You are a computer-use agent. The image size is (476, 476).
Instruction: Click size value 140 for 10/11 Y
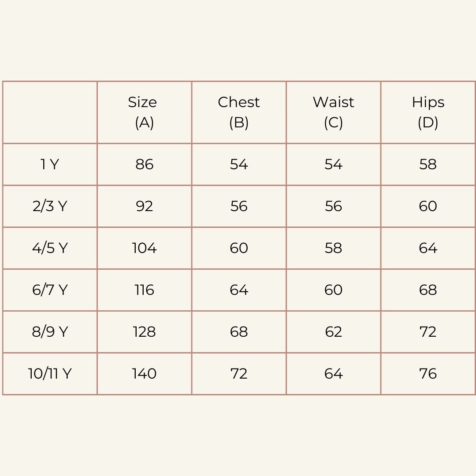click(144, 374)
